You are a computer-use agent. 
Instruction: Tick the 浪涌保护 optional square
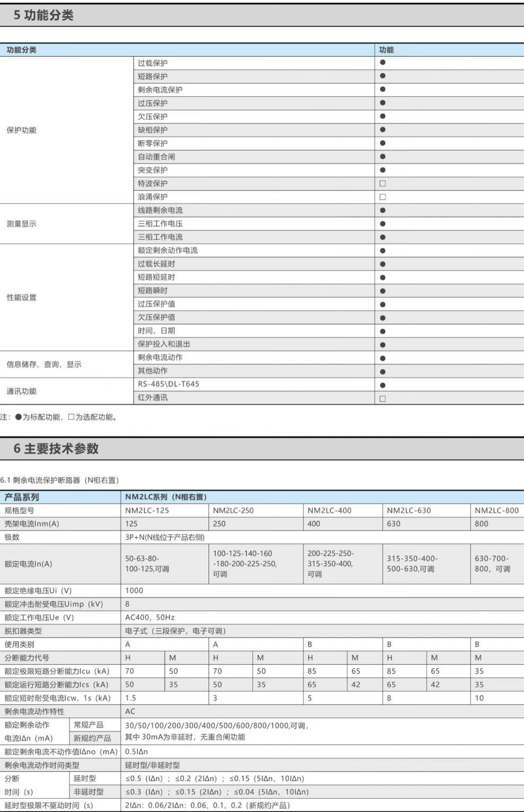pos(383,197)
